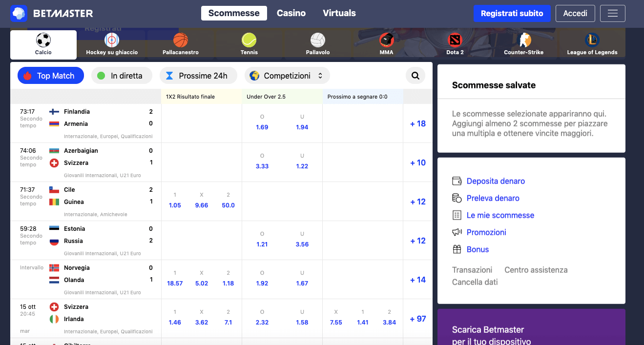Enable the In diretta live filter

[x=122, y=75]
